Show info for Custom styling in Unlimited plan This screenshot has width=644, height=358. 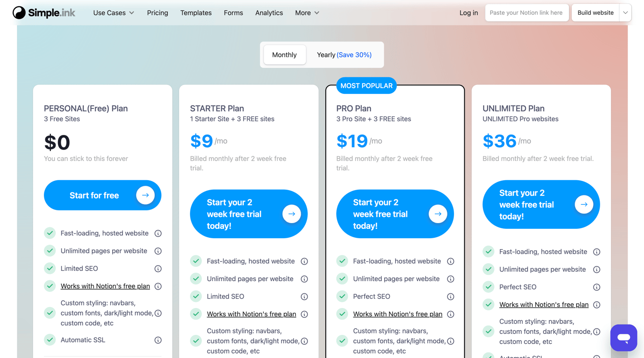pos(597,332)
